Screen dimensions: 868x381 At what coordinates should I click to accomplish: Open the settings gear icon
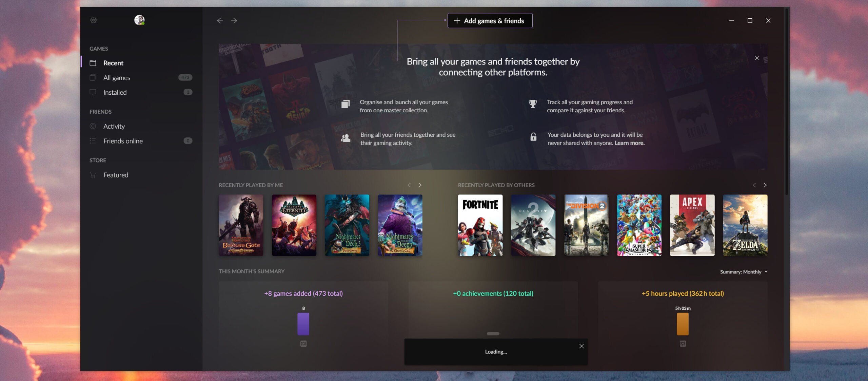pyautogui.click(x=93, y=20)
